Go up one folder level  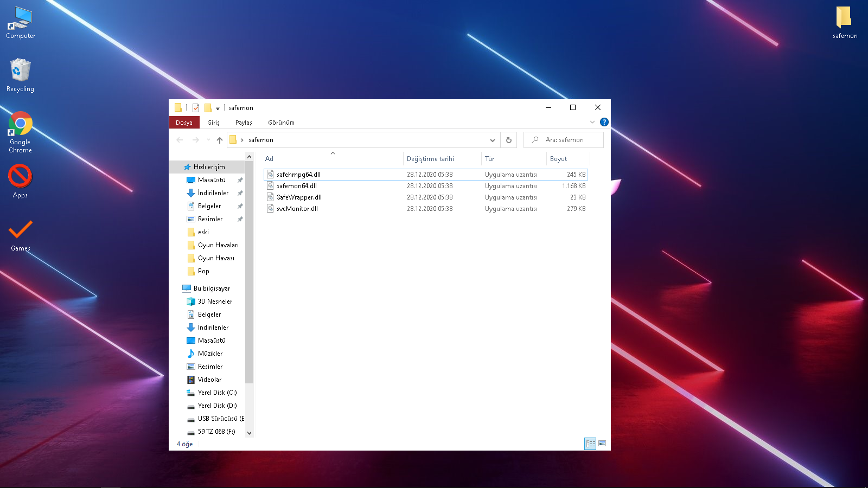coord(219,140)
